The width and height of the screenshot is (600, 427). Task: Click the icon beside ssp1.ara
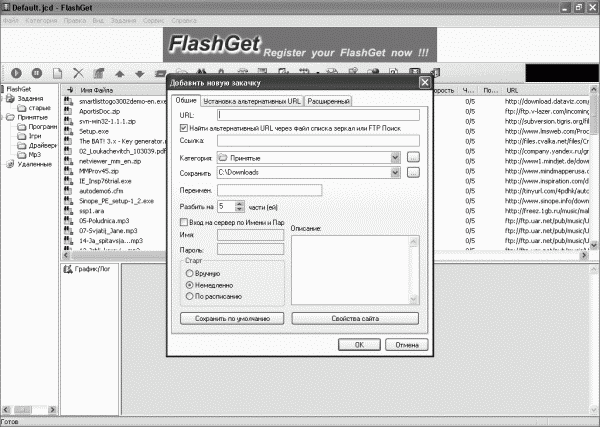tap(68, 211)
